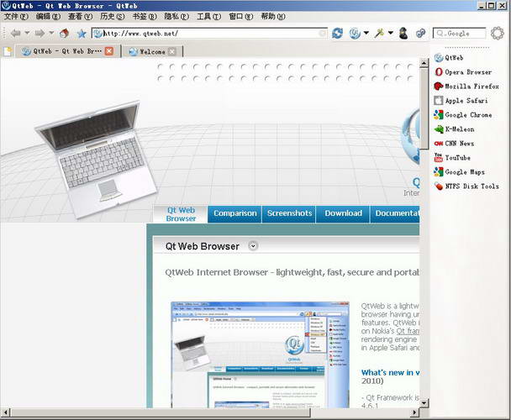The width and height of the screenshot is (511, 420).
Task: Expand the Qt Web Browser heading chevron
Action: tap(253, 246)
